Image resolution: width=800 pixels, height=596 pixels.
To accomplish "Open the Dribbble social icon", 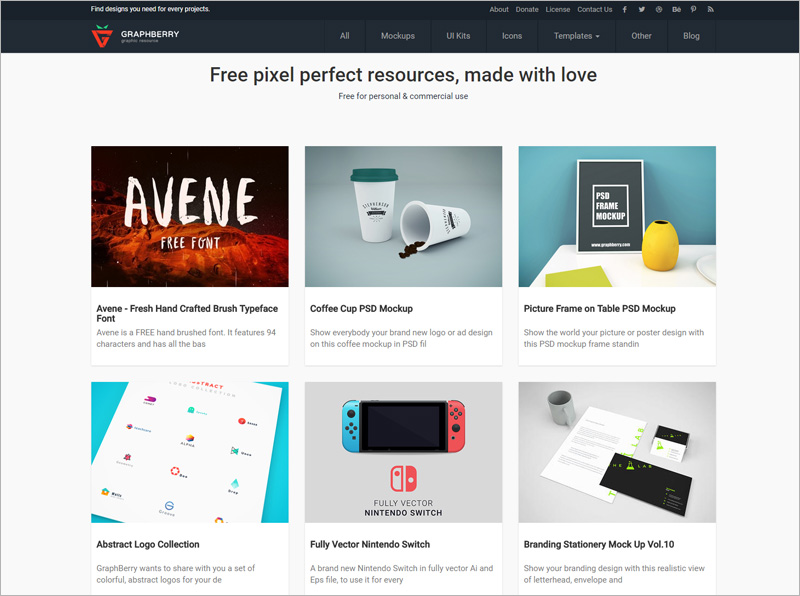I will pyautogui.click(x=659, y=9).
